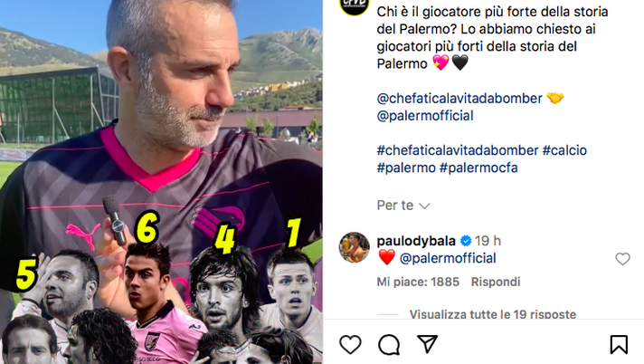The image size is (644, 364).
Task: Open the #chefaticalavitadabomber hashtag
Action: click(458, 150)
